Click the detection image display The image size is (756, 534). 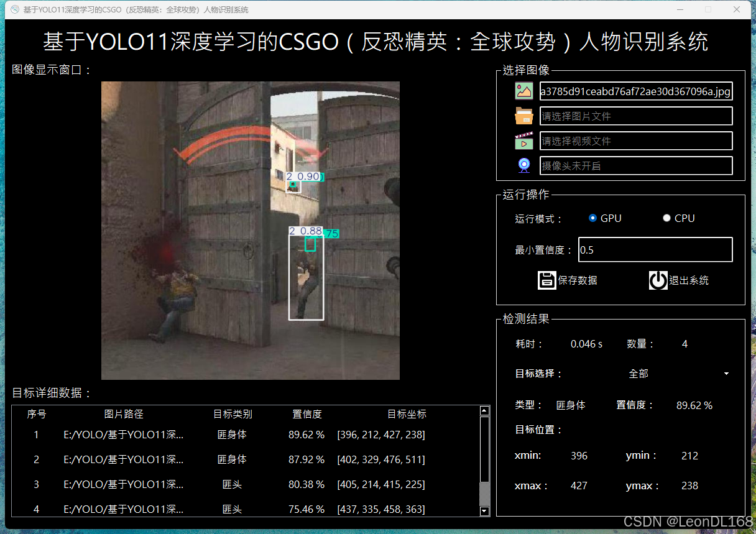pyautogui.click(x=251, y=231)
